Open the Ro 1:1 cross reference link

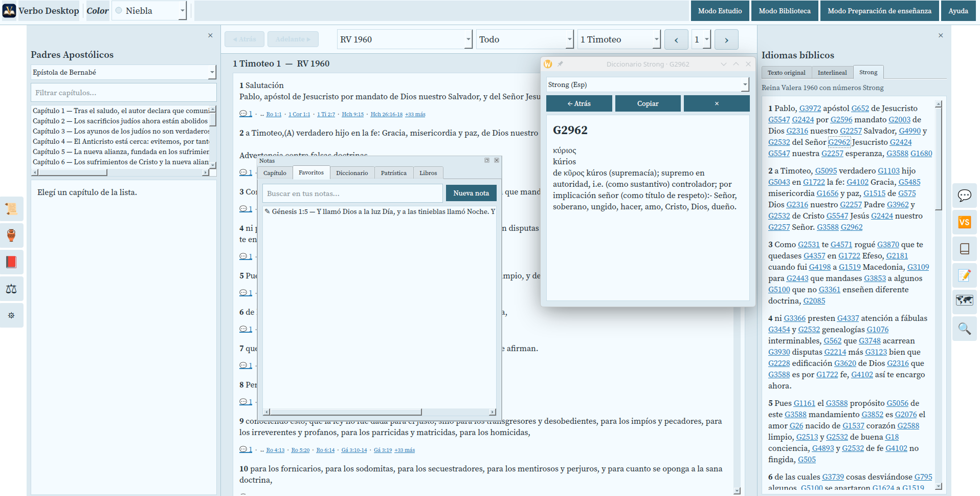274,114
